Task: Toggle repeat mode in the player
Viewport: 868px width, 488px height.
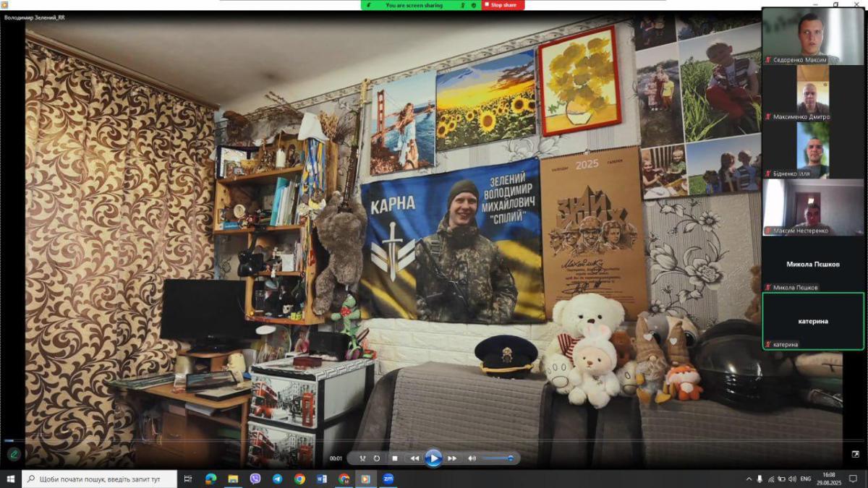Action: (377, 458)
